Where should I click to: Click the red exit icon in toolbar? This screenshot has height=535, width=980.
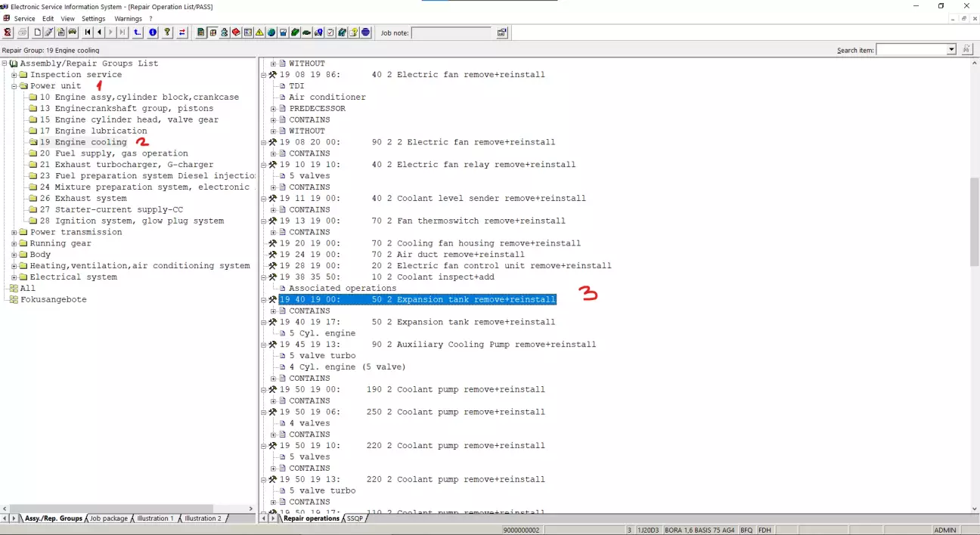[x=8, y=32]
